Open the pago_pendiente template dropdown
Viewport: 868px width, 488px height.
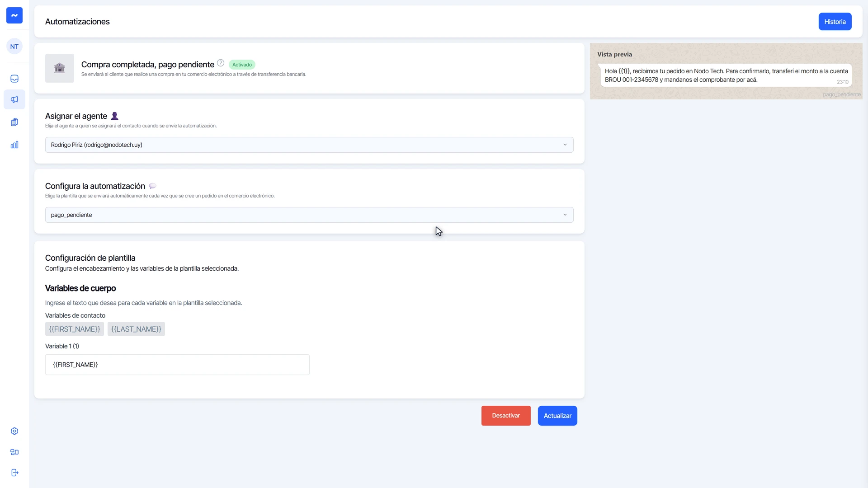(x=309, y=215)
